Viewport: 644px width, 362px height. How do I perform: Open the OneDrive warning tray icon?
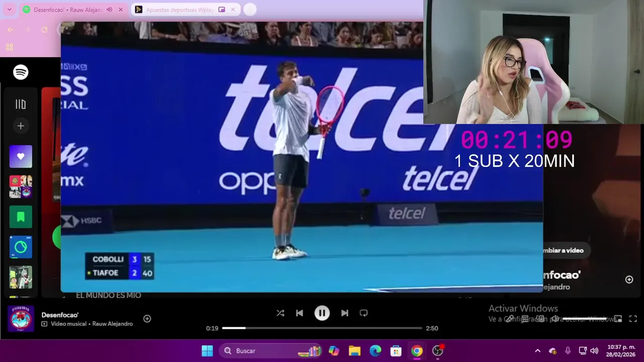(x=553, y=351)
